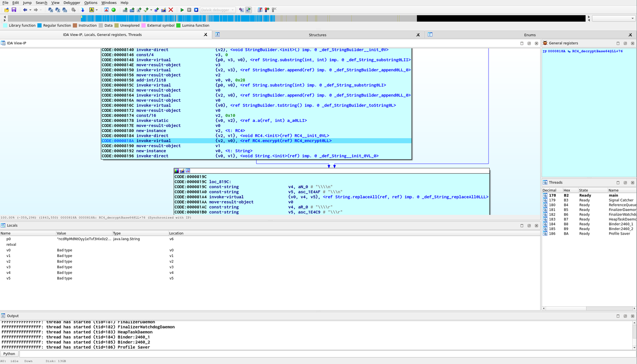
Task: Open the Options menu
Action: pos(91,2)
